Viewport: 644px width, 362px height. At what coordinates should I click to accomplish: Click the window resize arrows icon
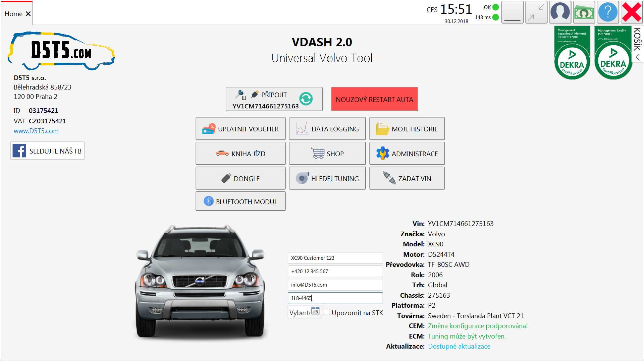[x=536, y=12]
